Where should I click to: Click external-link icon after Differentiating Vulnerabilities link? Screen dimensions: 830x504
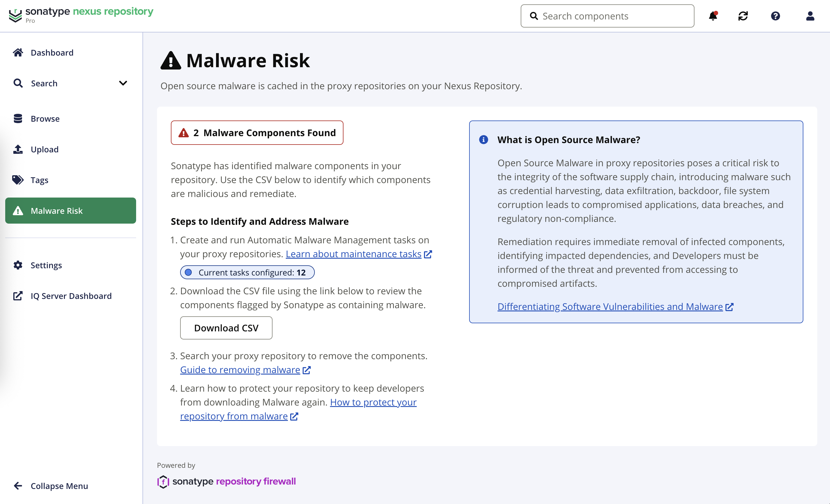point(729,307)
